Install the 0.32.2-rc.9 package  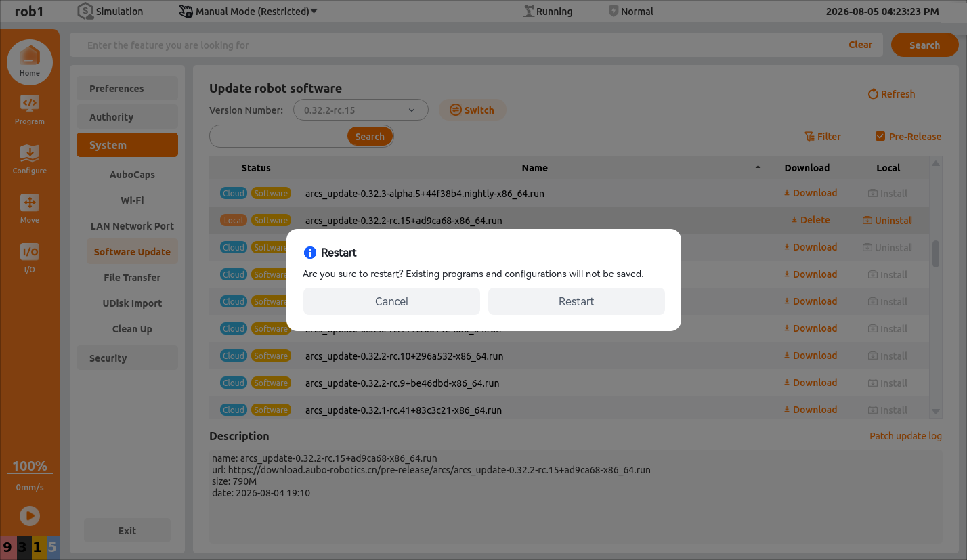(x=888, y=383)
